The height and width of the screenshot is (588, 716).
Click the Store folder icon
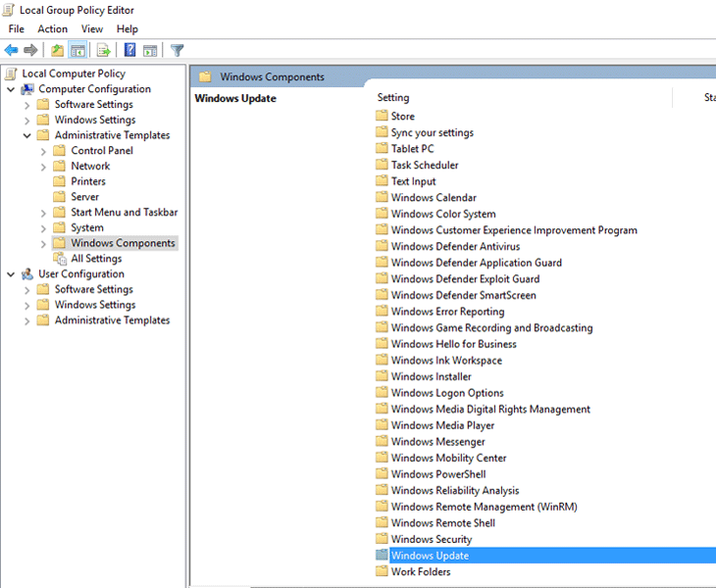382,116
